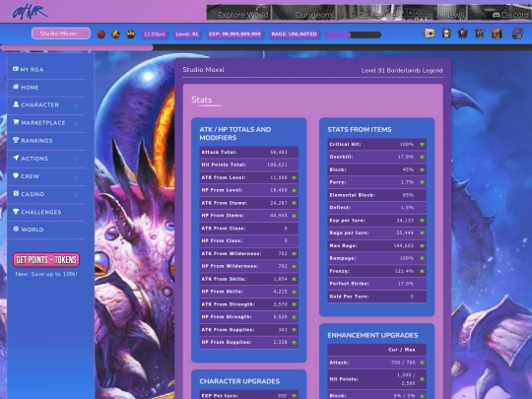Click the skull helmet icon in the top bar

446,33
